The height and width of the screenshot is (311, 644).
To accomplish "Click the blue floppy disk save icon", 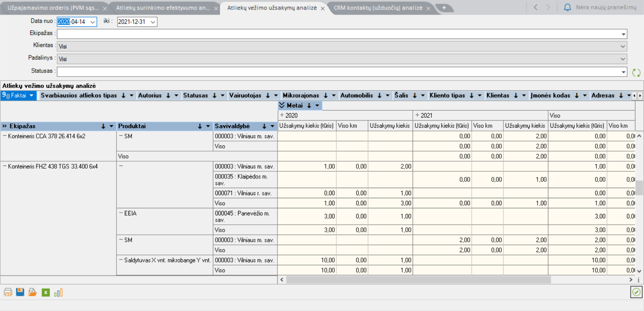I will [x=20, y=292].
